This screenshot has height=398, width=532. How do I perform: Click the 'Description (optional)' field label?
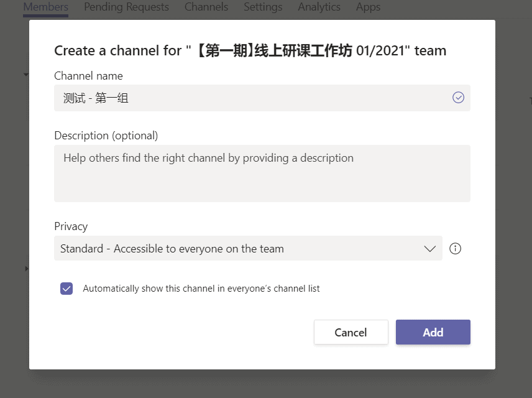106,136
